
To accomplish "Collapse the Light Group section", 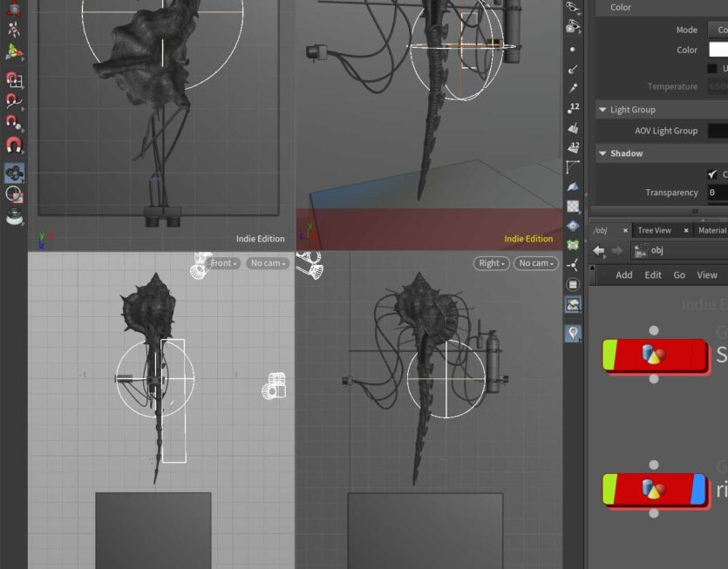I will (x=602, y=110).
